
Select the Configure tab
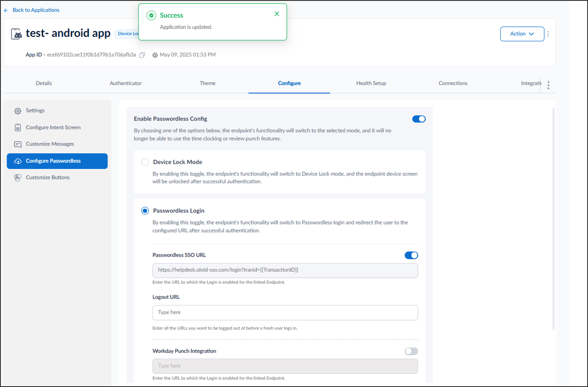coord(289,83)
